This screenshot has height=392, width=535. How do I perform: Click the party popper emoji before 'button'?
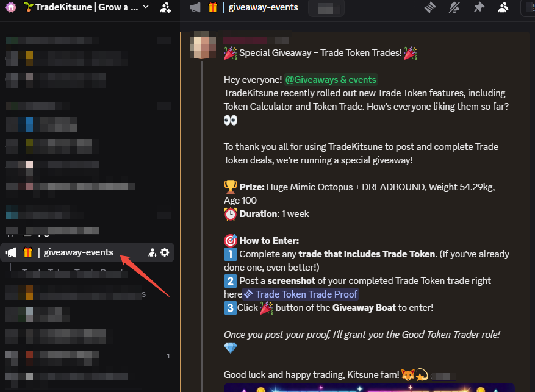267,308
